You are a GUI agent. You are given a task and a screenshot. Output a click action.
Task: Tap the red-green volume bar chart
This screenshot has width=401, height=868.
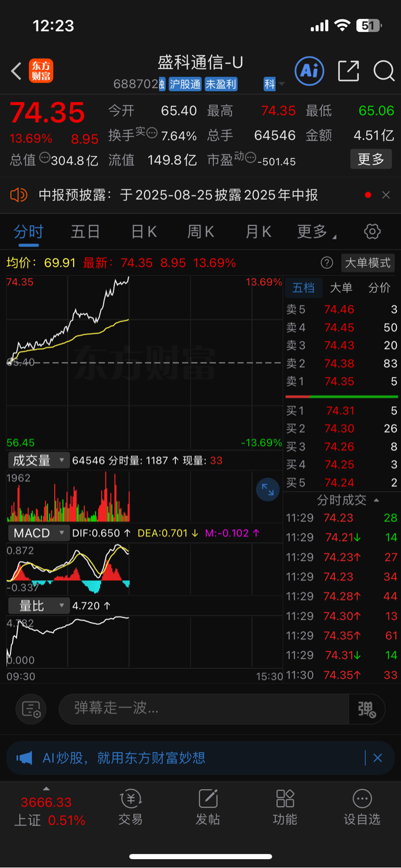pos(144,496)
